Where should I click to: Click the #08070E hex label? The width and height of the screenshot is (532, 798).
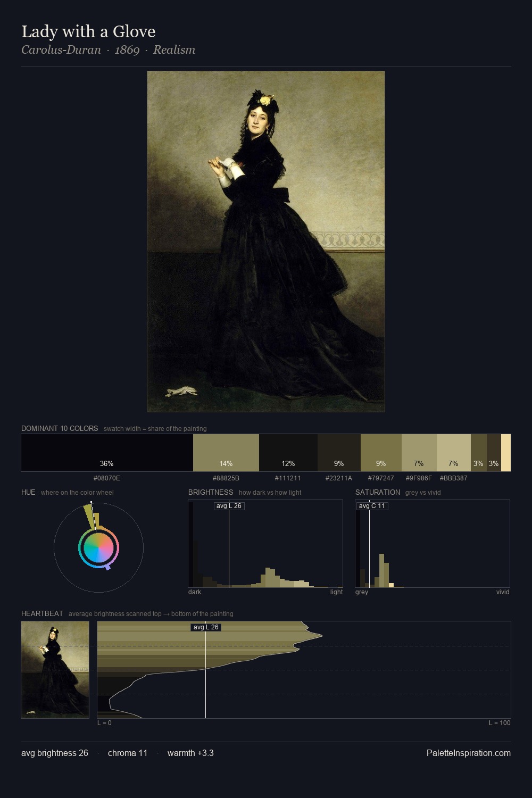pyautogui.click(x=107, y=478)
